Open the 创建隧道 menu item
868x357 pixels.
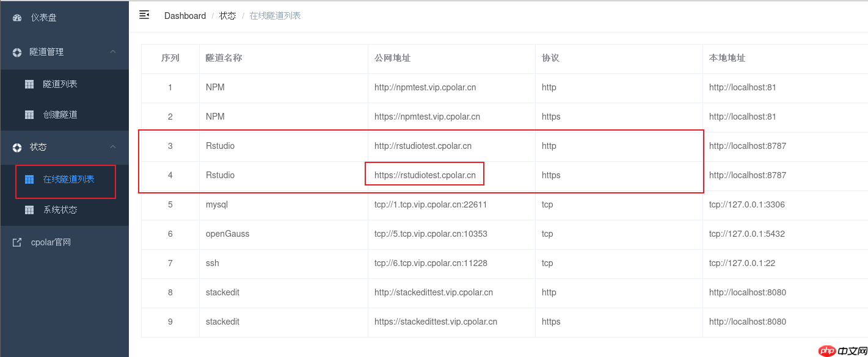64,115
